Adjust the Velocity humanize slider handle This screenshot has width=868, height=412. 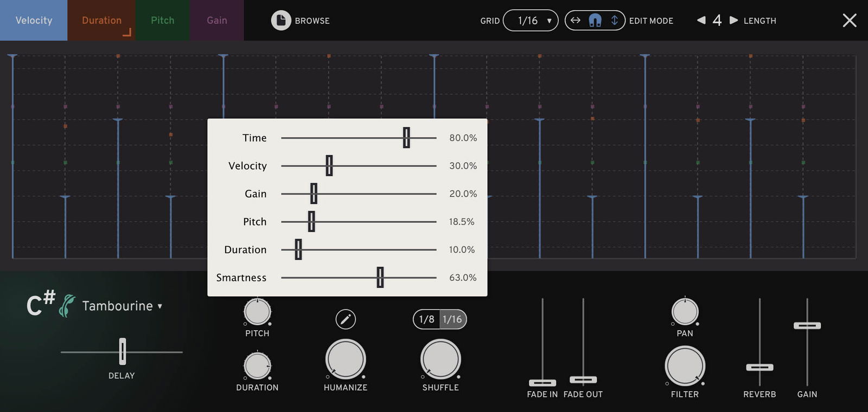pos(329,166)
